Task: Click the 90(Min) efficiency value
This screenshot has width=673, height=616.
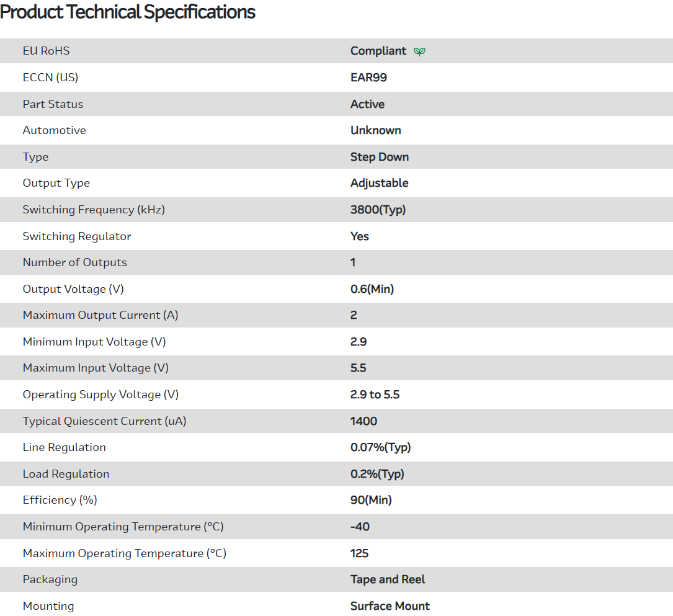Action: 371,500
